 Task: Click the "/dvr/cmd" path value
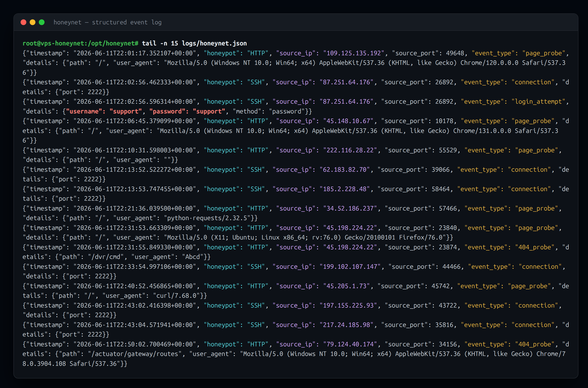coord(106,257)
